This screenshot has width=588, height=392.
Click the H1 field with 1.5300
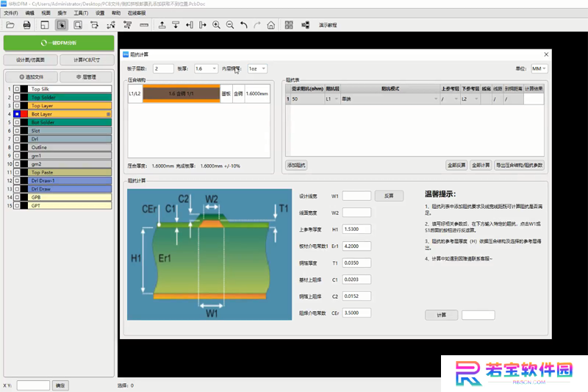pyautogui.click(x=356, y=229)
